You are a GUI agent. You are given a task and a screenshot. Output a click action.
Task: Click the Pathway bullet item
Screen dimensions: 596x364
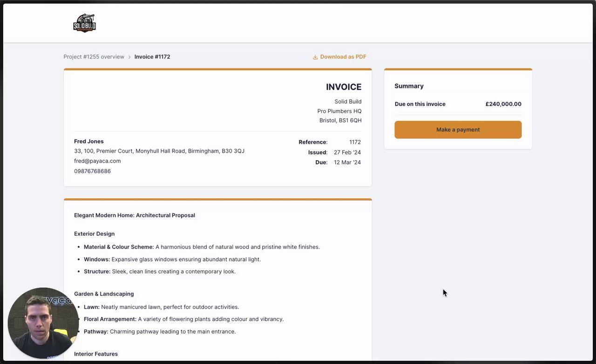click(x=160, y=331)
